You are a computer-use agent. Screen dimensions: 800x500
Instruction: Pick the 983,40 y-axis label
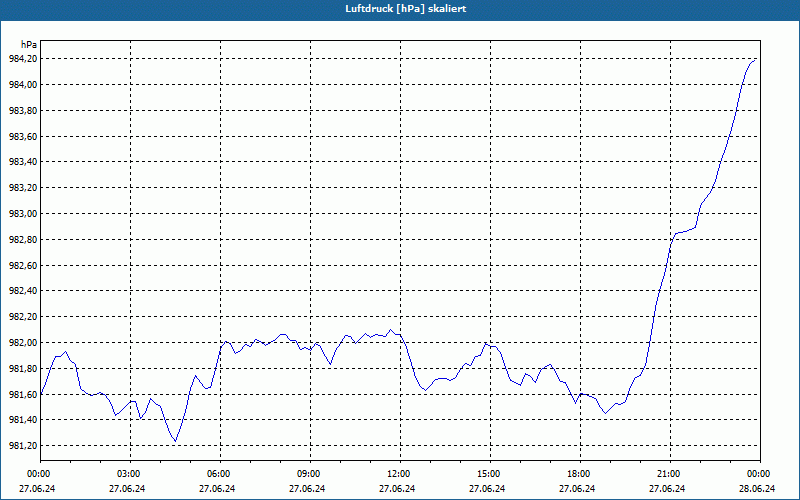coord(23,162)
